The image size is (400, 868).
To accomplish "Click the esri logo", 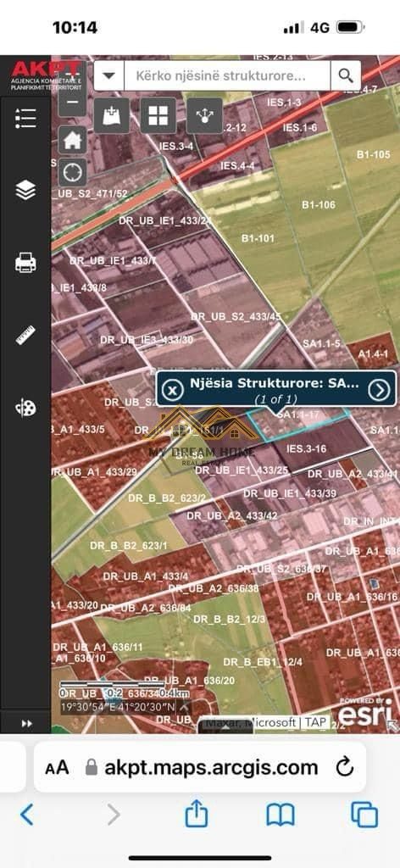I will tap(367, 714).
